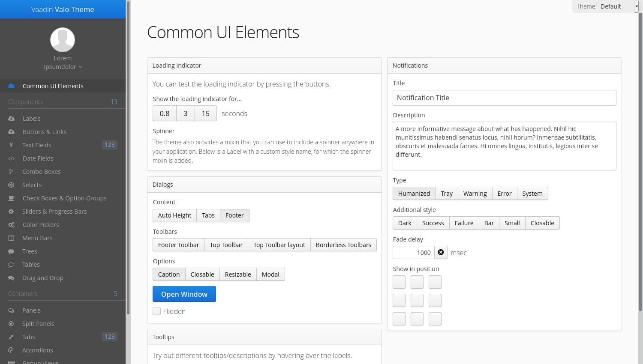Open Menu Bars in the sidebar menu
This screenshot has width=643, height=364.
63,238
